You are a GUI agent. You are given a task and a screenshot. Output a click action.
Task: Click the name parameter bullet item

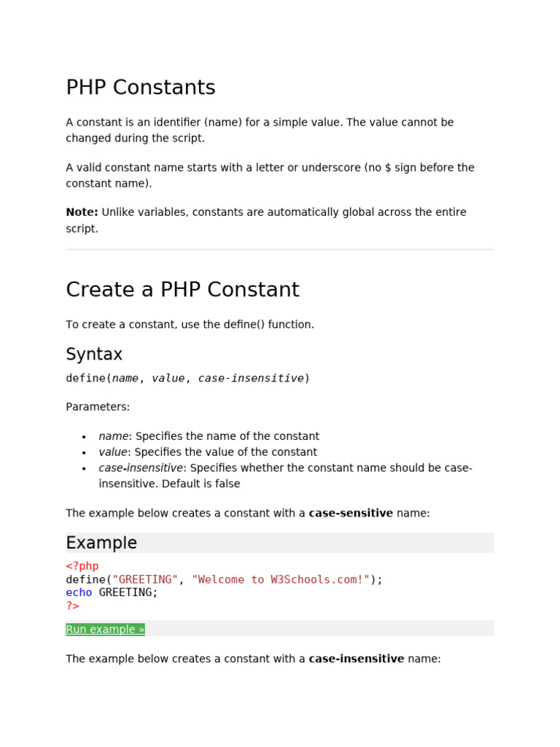click(x=209, y=436)
